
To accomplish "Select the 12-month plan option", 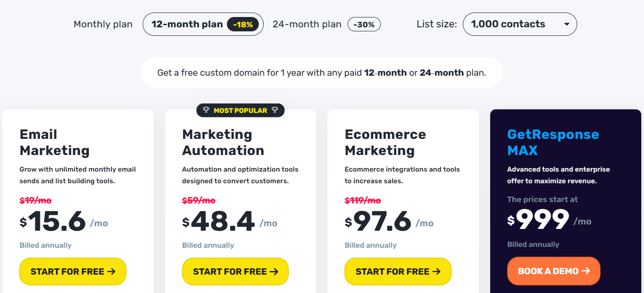I will click(187, 24).
